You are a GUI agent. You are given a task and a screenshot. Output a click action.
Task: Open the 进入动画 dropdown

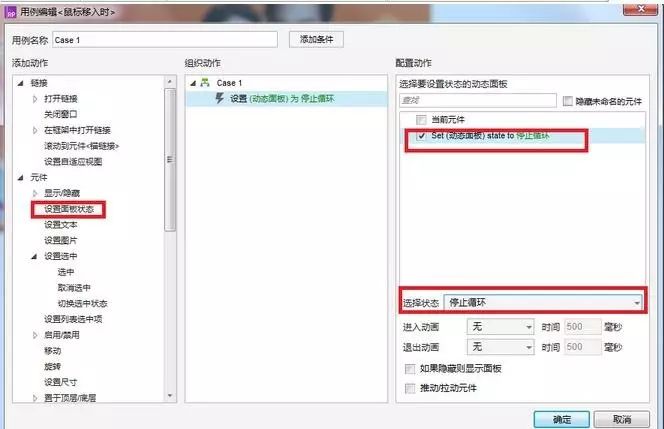coord(500,327)
